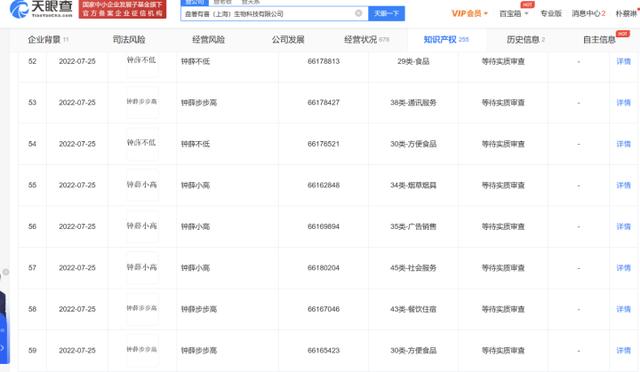
Task: Open the 历史信息 tab
Action: click(526, 40)
